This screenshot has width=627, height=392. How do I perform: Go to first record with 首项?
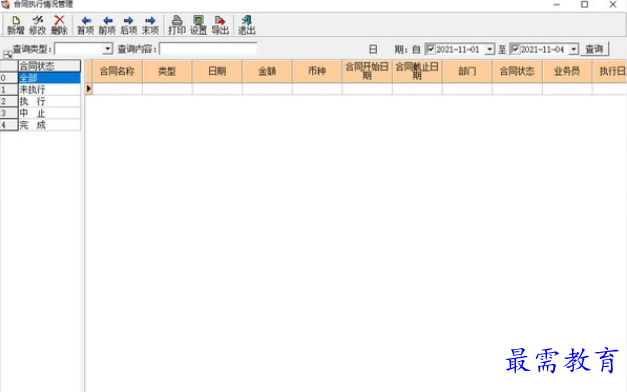pyautogui.click(x=85, y=25)
